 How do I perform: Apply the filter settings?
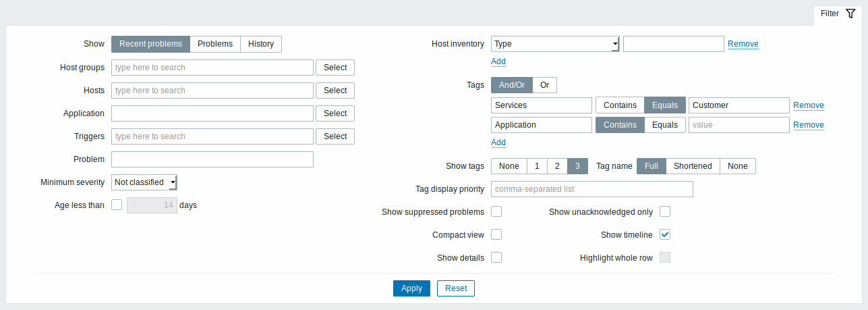coord(411,288)
